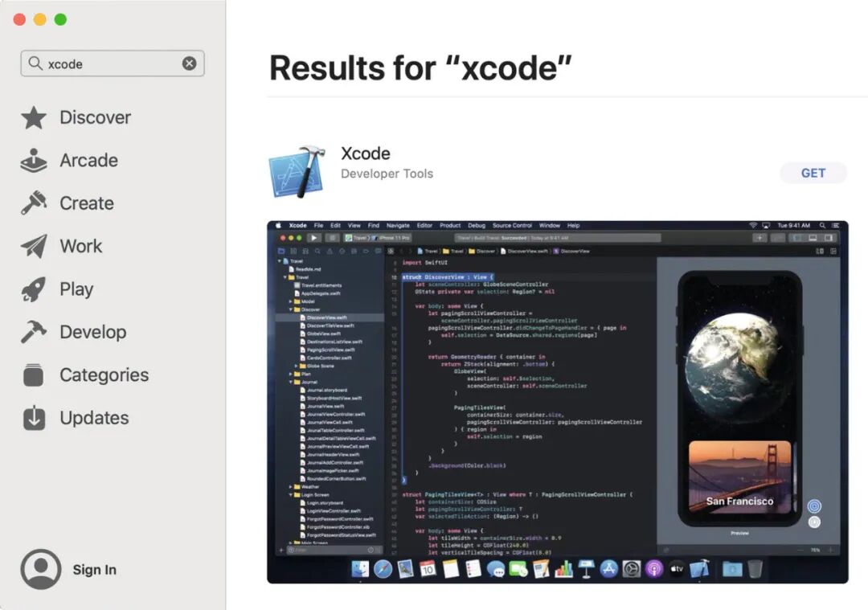The width and height of the screenshot is (868, 610).
Task: Browse all Categories
Action: tap(85, 375)
